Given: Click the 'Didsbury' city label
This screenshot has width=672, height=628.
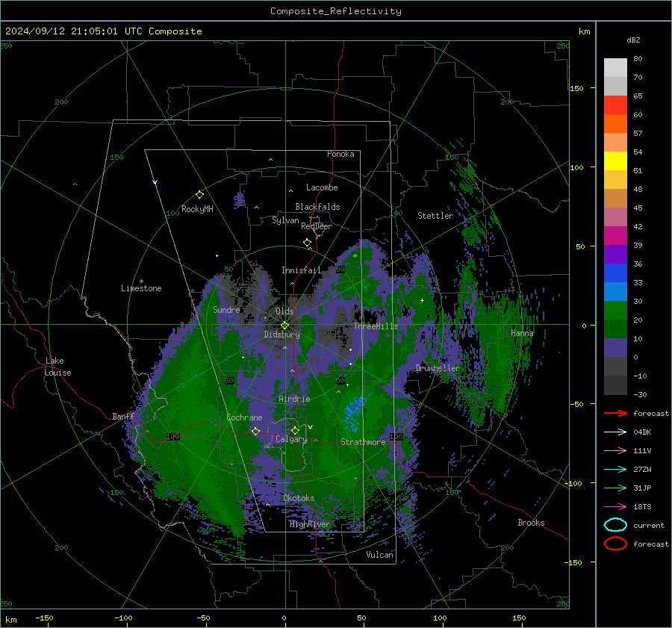Looking at the screenshot, I should click(x=281, y=335).
